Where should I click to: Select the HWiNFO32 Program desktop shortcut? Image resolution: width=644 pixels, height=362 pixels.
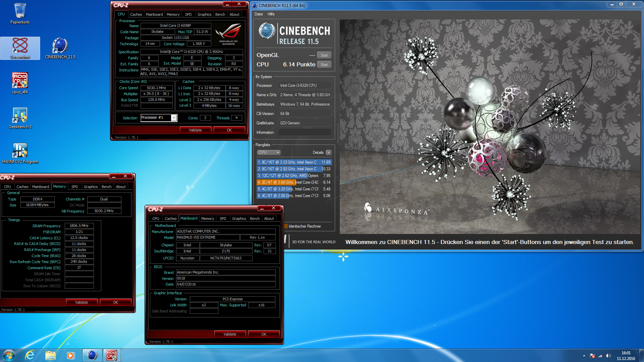[x=20, y=153]
